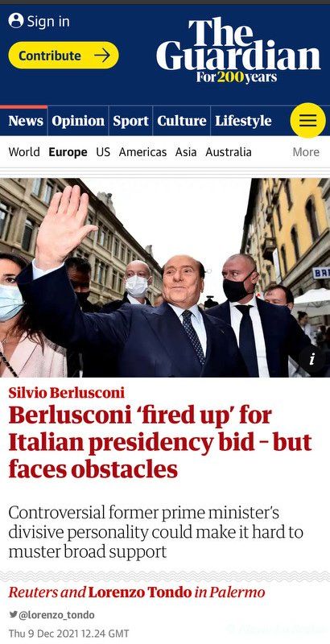
Task: Open the News section tab
Action: (x=26, y=121)
